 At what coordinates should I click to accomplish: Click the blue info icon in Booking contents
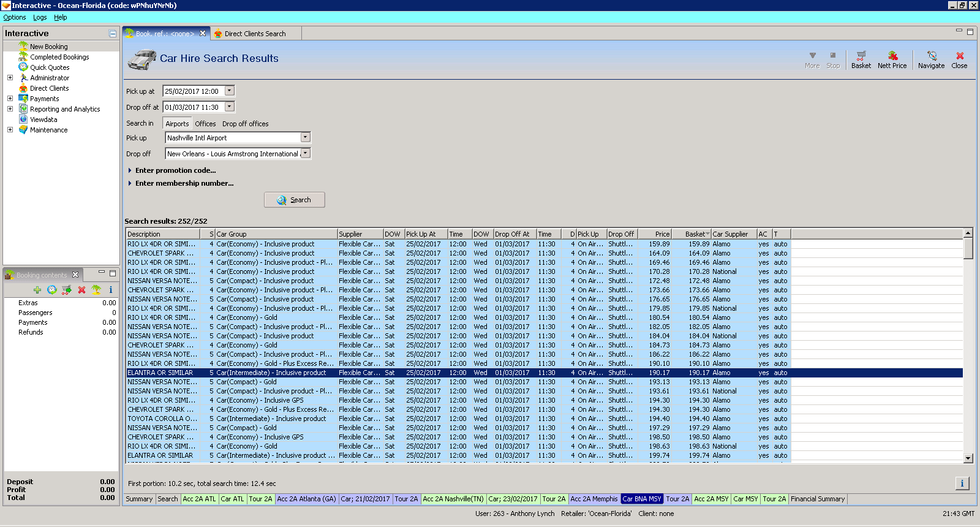point(111,290)
